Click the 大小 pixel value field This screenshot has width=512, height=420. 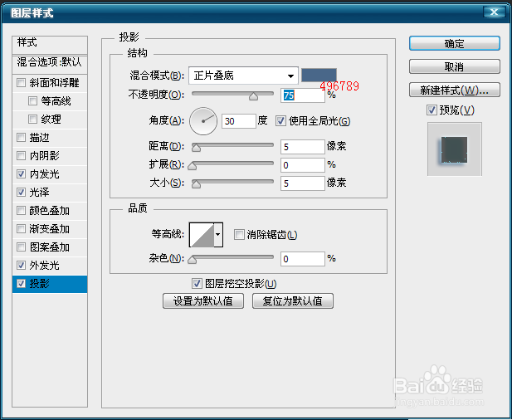point(303,183)
